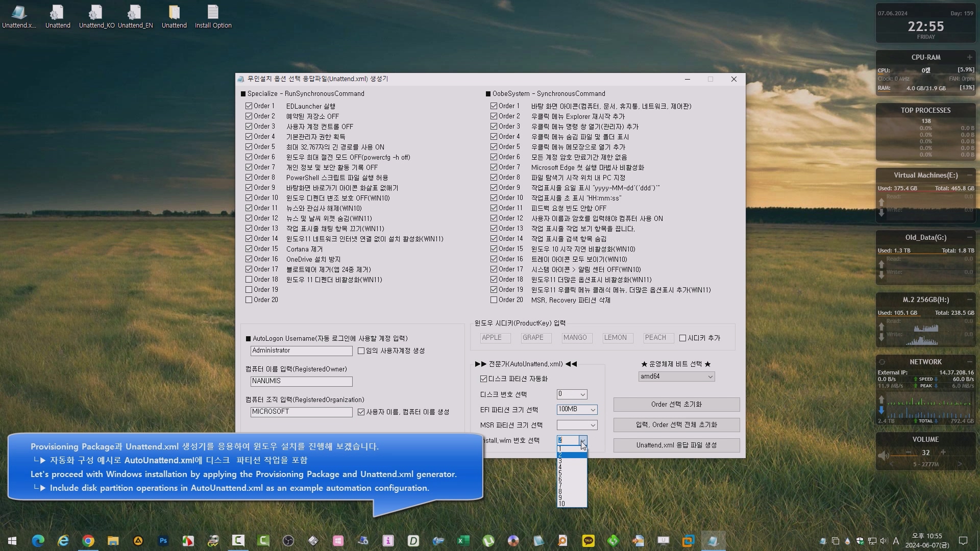
Task: Select option 1 in install.wim list
Action: (x=572, y=449)
